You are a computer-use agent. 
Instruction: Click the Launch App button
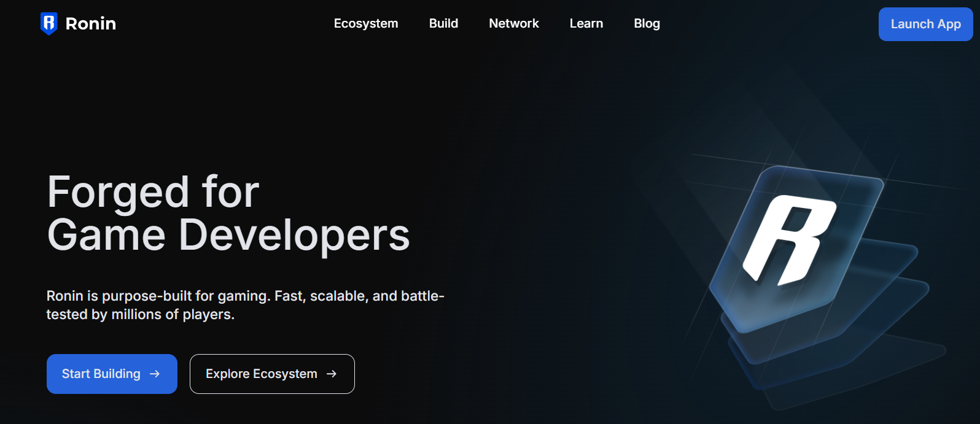[925, 24]
